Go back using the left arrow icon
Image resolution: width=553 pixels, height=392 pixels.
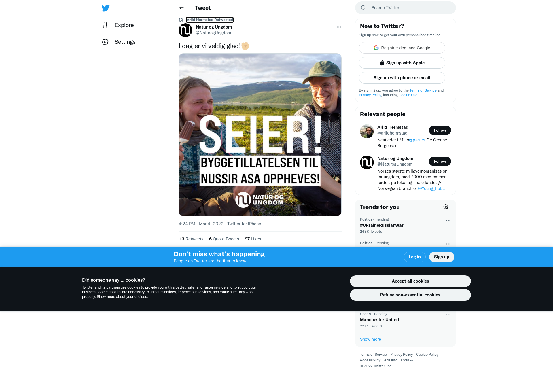pos(181,8)
